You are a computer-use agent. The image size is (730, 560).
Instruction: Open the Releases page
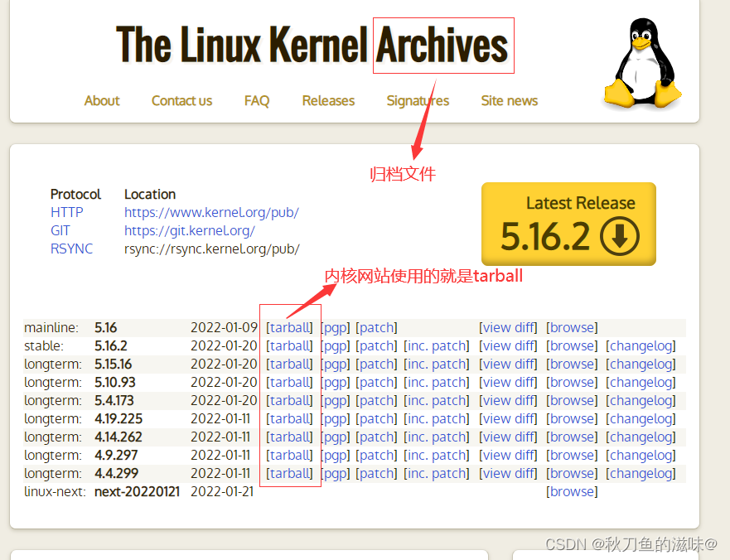[x=328, y=100]
